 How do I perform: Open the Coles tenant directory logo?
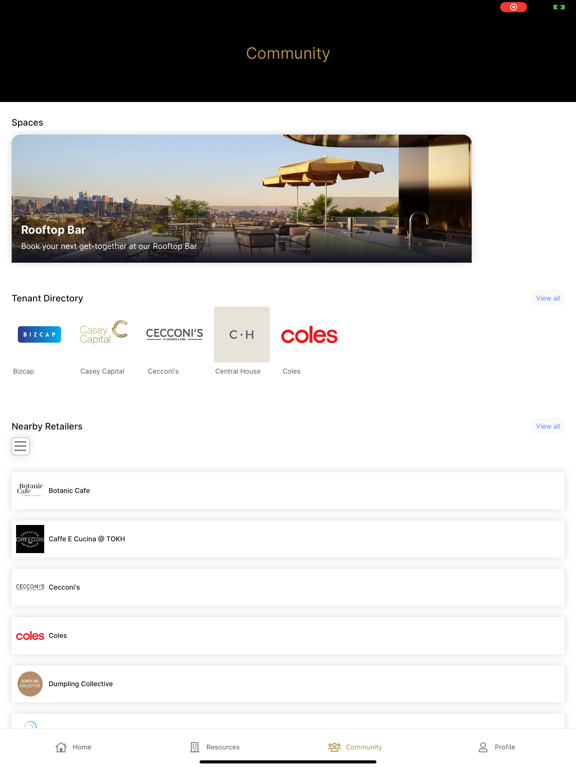(x=309, y=336)
